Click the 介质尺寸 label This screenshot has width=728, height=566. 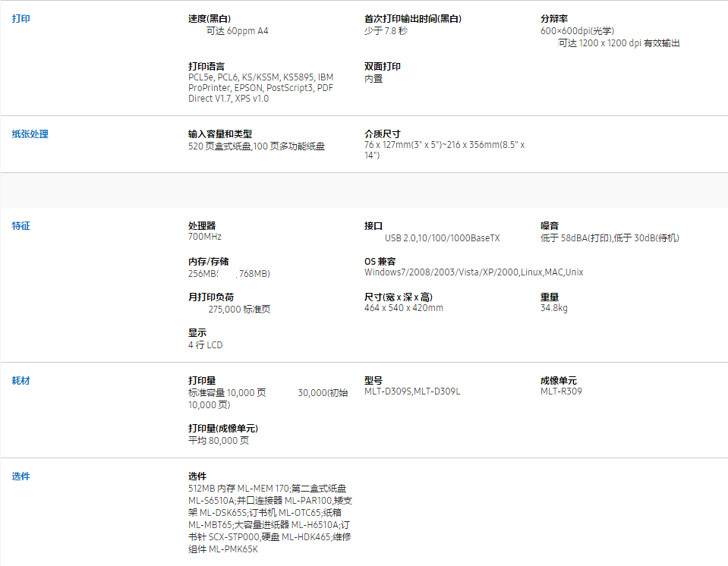[x=383, y=134]
